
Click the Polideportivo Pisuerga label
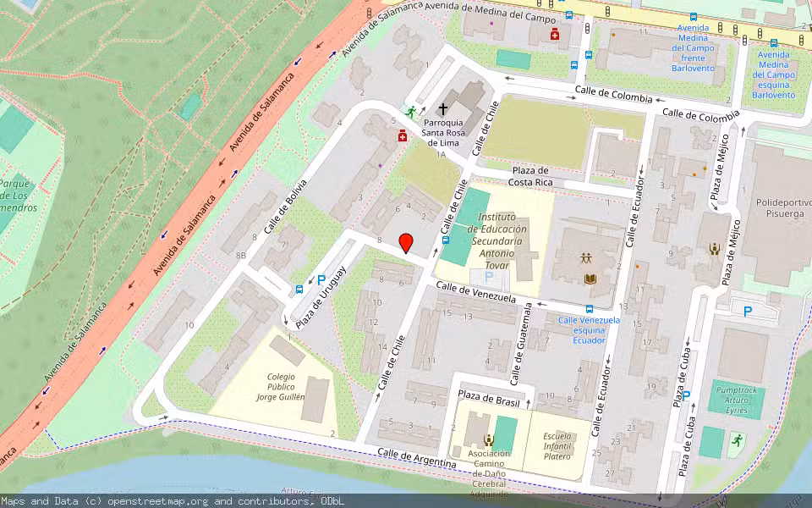pyautogui.click(x=784, y=208)
